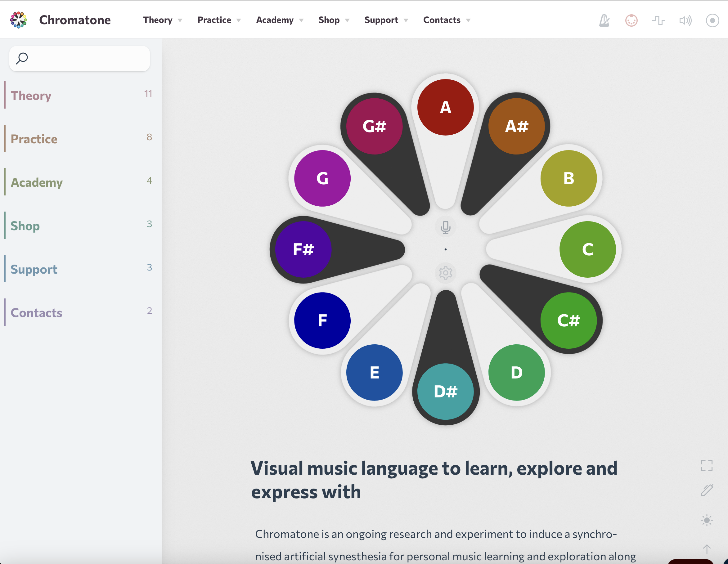Screen dimensions: 728x564
Task: Expand the Academy dropdown arrow in navbar
Action: [301, 21]
